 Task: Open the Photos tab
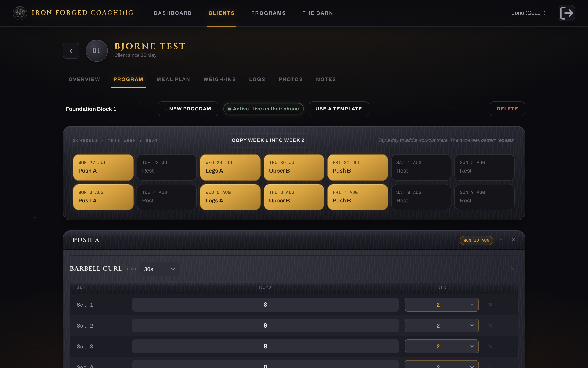coord(290,79)
